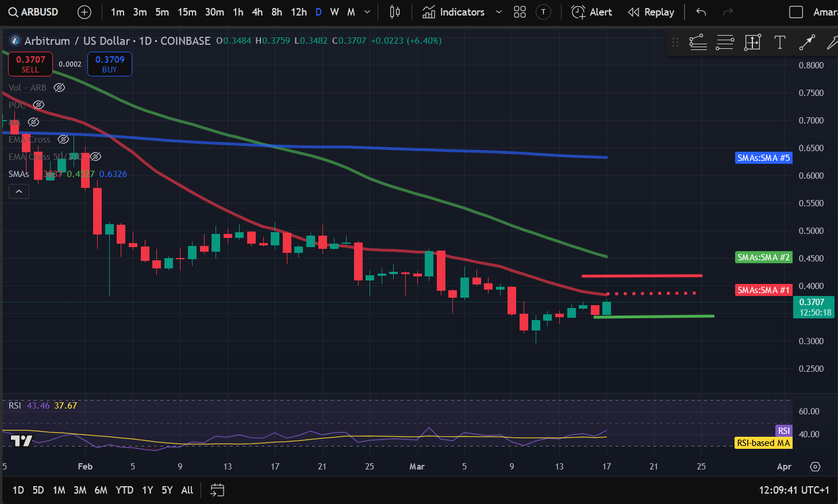Show the EMA Cross 50/200 indicator
The image size is (838, 504).
[x=96, y=156]
